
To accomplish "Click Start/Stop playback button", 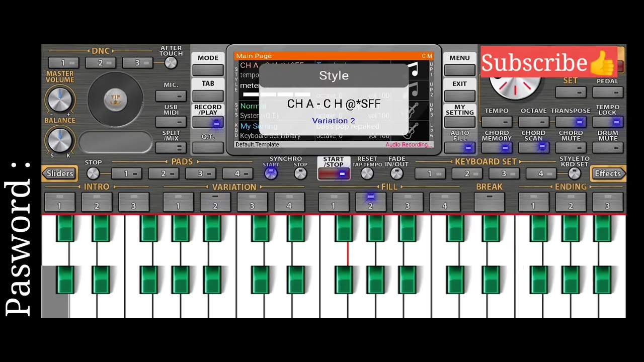I will point(334,174).
